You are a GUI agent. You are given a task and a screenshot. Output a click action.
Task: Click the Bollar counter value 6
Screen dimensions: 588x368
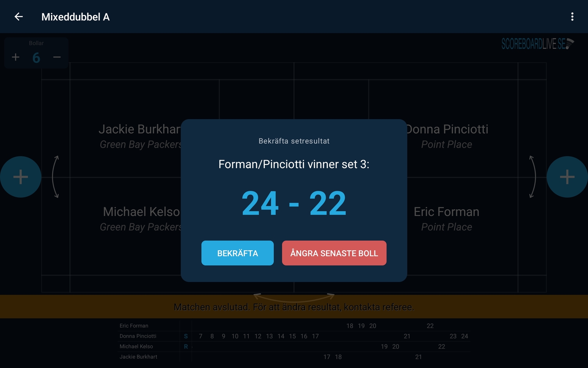click(36, 58)
